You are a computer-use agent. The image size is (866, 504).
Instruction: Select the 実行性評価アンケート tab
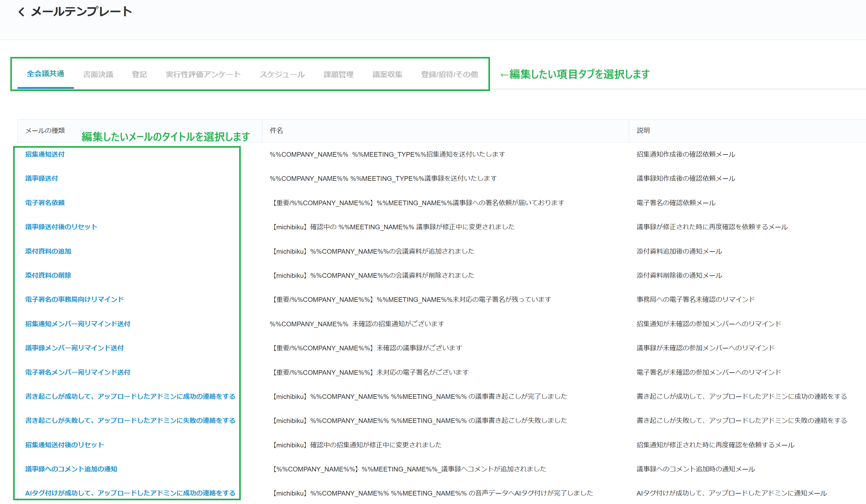click(x=203, y=74)
